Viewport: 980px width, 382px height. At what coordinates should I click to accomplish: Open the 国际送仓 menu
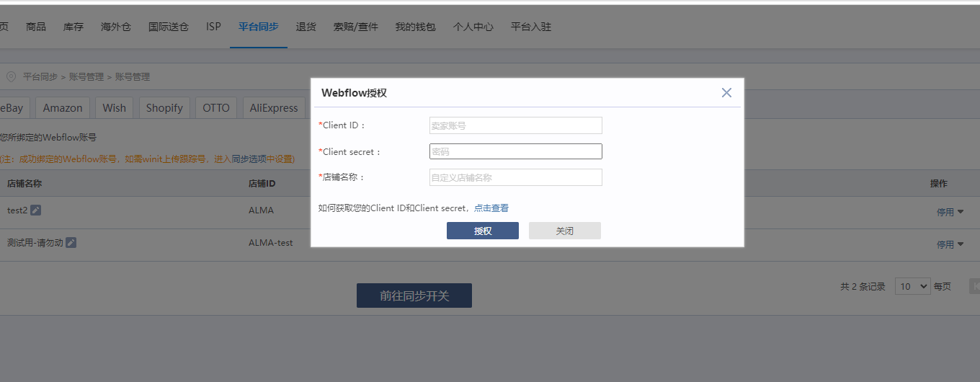(169, 27)
